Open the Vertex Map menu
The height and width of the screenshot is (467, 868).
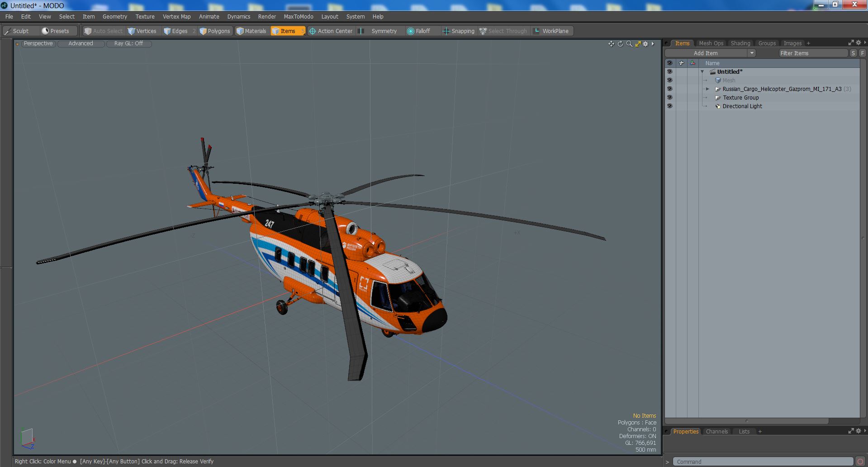tap(177, 16)
